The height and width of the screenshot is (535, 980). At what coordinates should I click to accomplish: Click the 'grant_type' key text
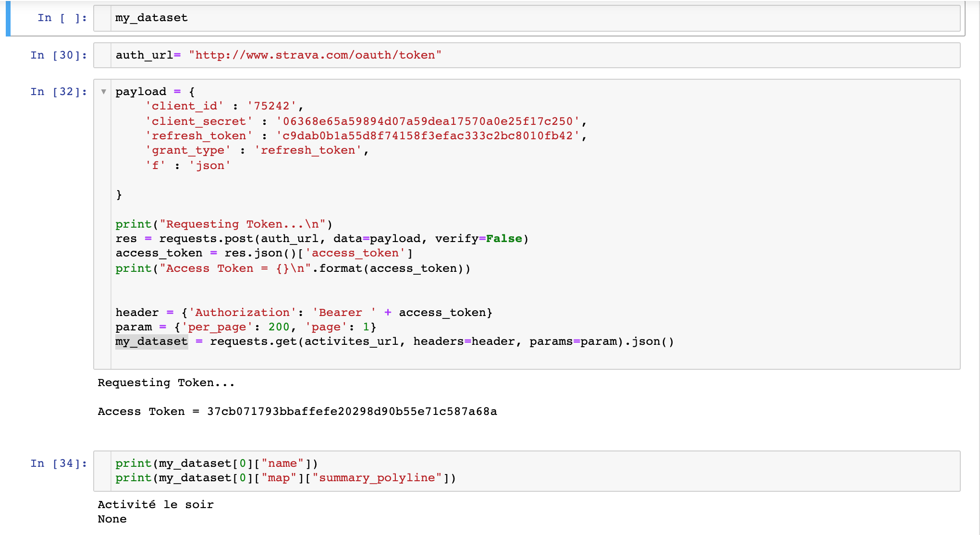188,150
